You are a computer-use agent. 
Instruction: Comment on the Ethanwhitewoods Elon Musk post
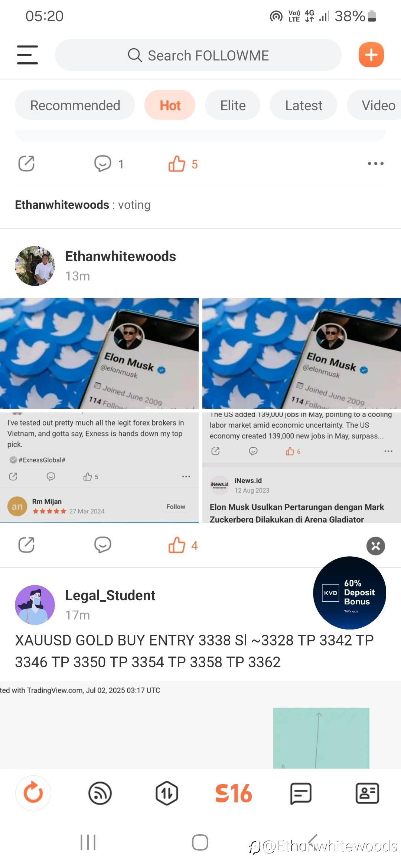pyautogui.click(x=103, y=545)
